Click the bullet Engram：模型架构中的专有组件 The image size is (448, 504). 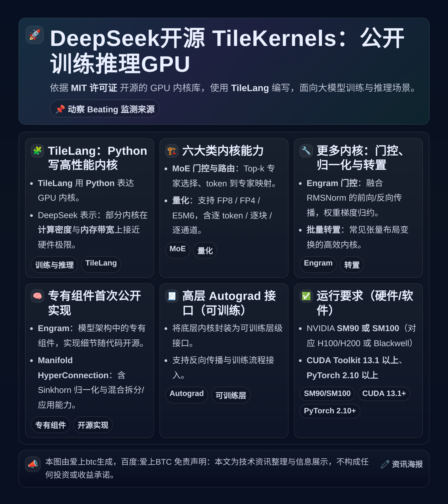(92, 336)
